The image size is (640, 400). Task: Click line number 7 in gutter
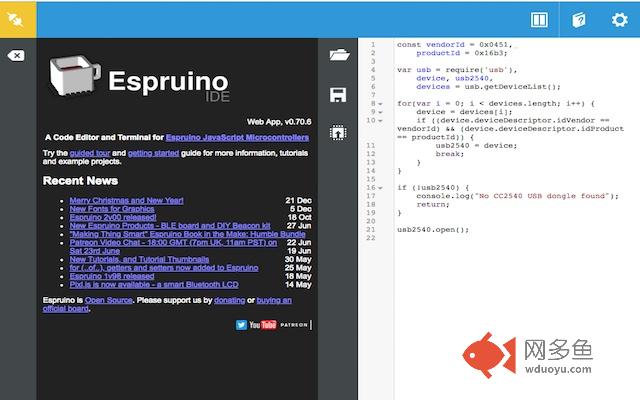tap(373, 95)
